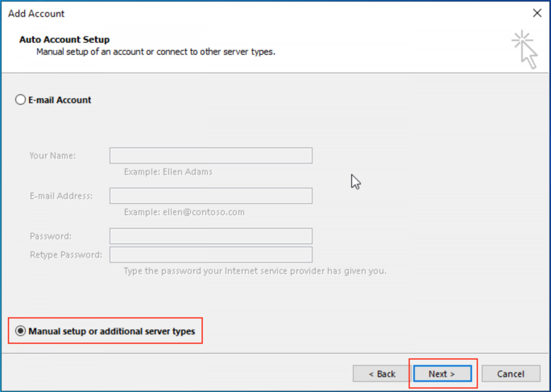Click the 'Your Name:' label
This screenshot has width=551, height=392.
tap(53, 156)
